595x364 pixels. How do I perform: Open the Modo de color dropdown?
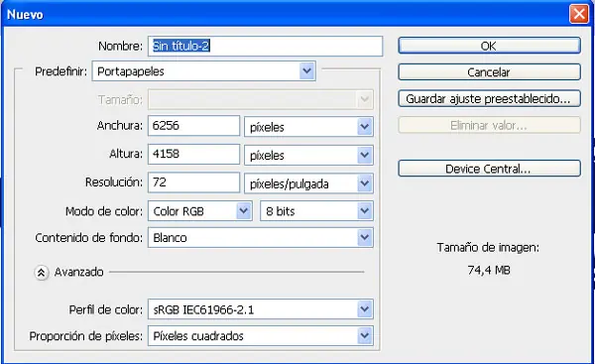pyautogui.click(x=200, y=211)
